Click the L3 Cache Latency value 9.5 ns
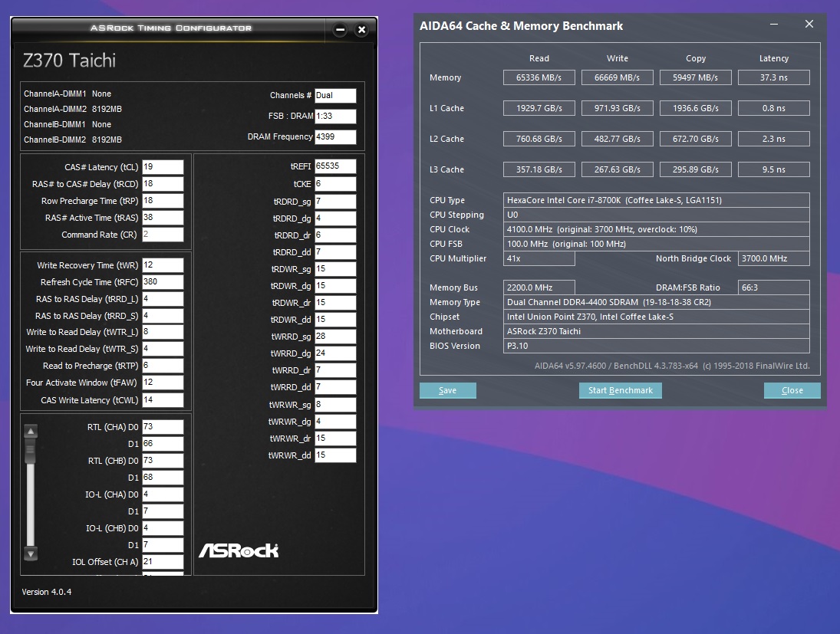The height and width of the screenshot is (634, 840). click(773, 169)
